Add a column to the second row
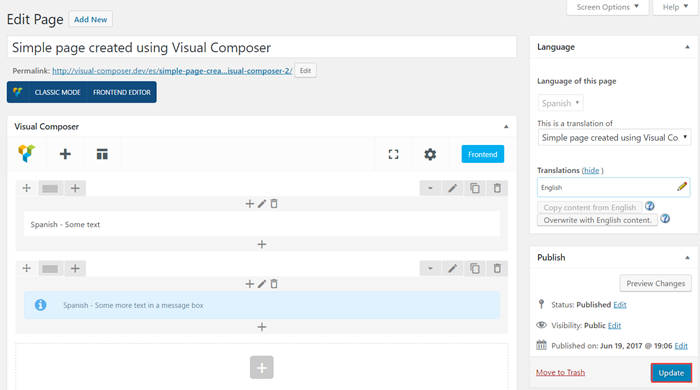The image size is (700, 390). click(x=75, y=268)
